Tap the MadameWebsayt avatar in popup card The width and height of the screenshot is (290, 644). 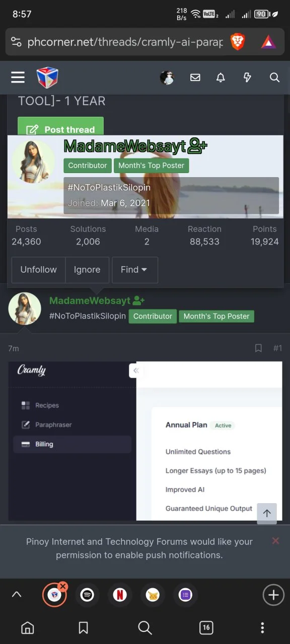click(x=34, y=162)
